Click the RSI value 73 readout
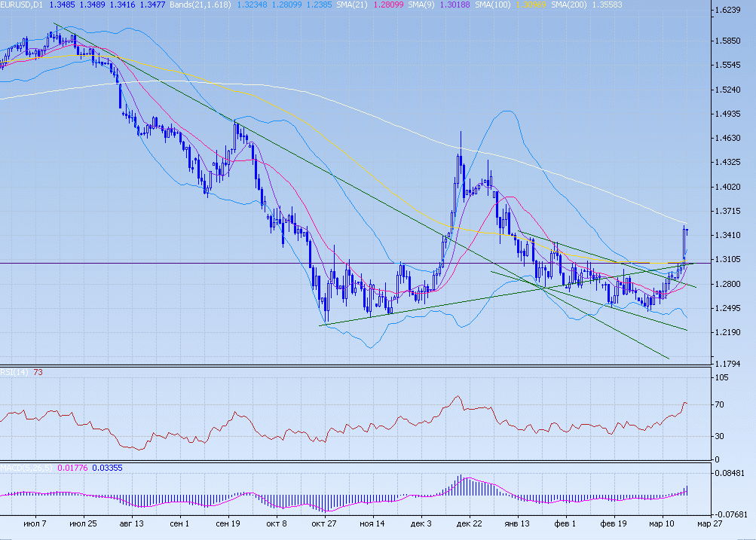This screenshot has height=540, width=756. point(37,371)
